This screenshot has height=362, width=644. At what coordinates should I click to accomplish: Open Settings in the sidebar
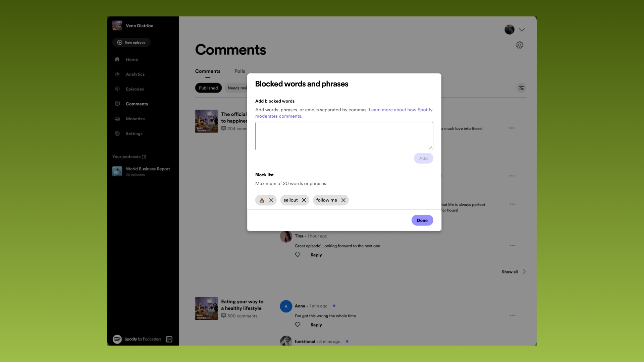(134, 133)
